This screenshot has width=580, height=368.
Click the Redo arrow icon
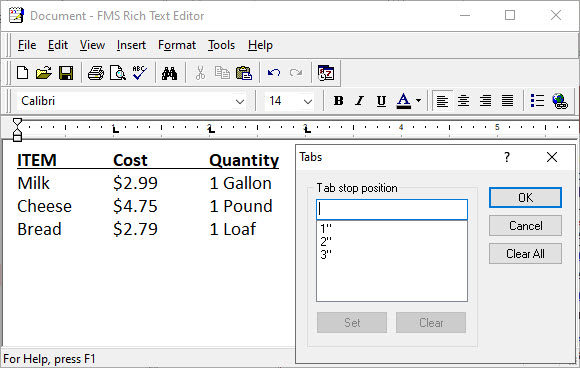tap(296, 72)
